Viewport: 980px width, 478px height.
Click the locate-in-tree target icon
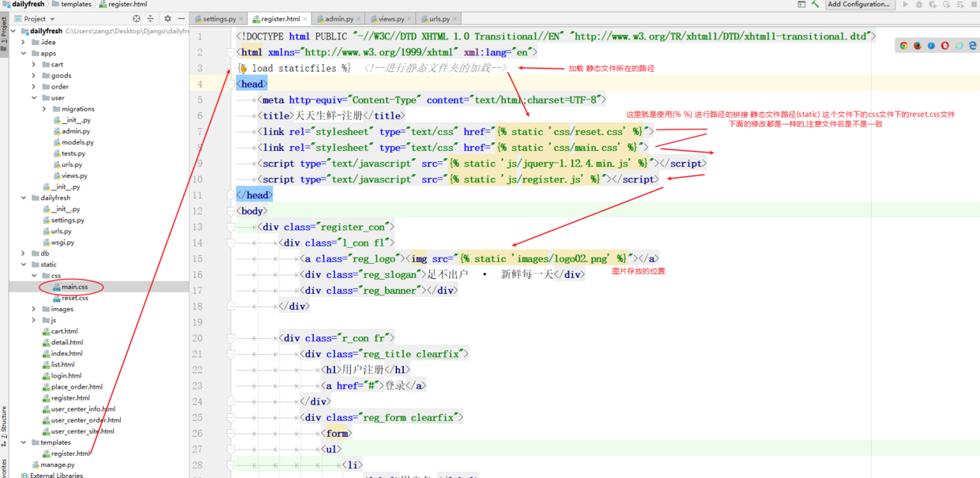[136, 18]
